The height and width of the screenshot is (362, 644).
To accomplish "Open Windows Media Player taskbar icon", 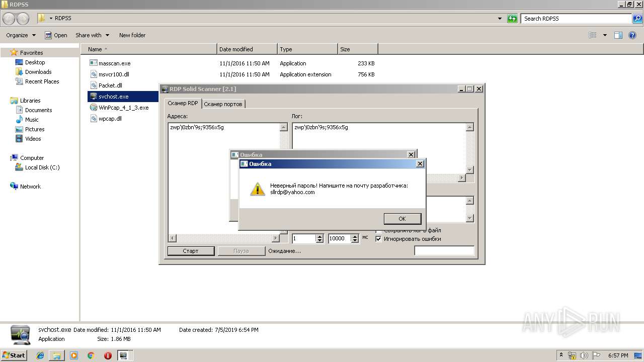I will (74, 355).
